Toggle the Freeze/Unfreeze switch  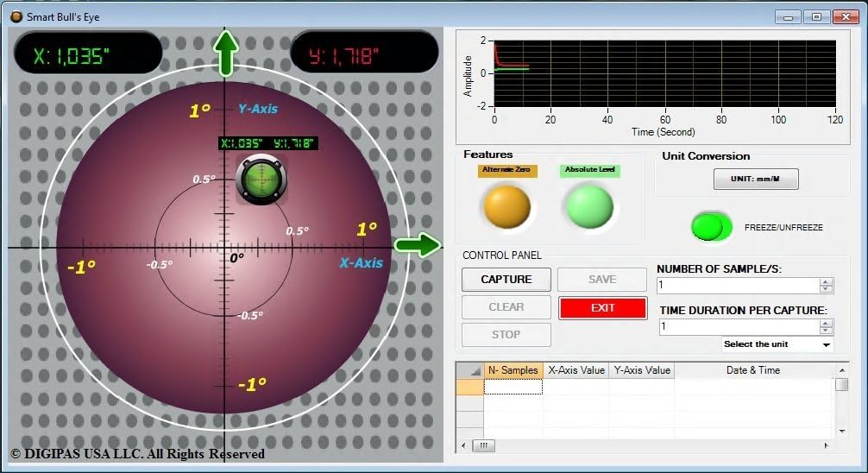(x=712, y=227)
